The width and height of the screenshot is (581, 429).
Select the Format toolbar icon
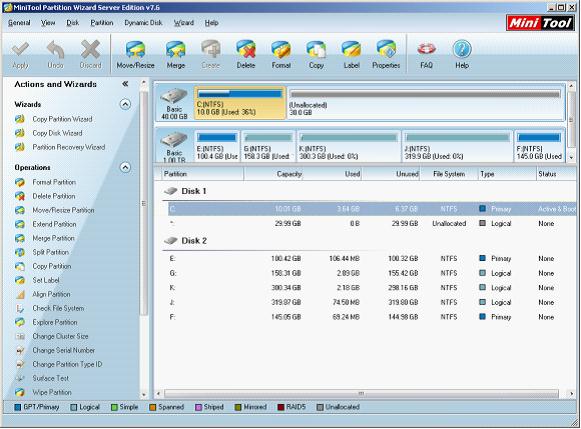tap(281, 50)
